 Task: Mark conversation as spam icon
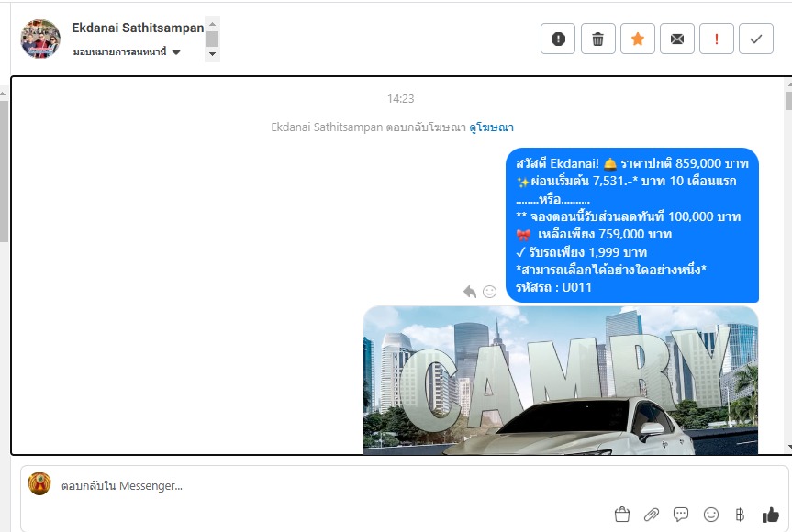coord(558,39)
